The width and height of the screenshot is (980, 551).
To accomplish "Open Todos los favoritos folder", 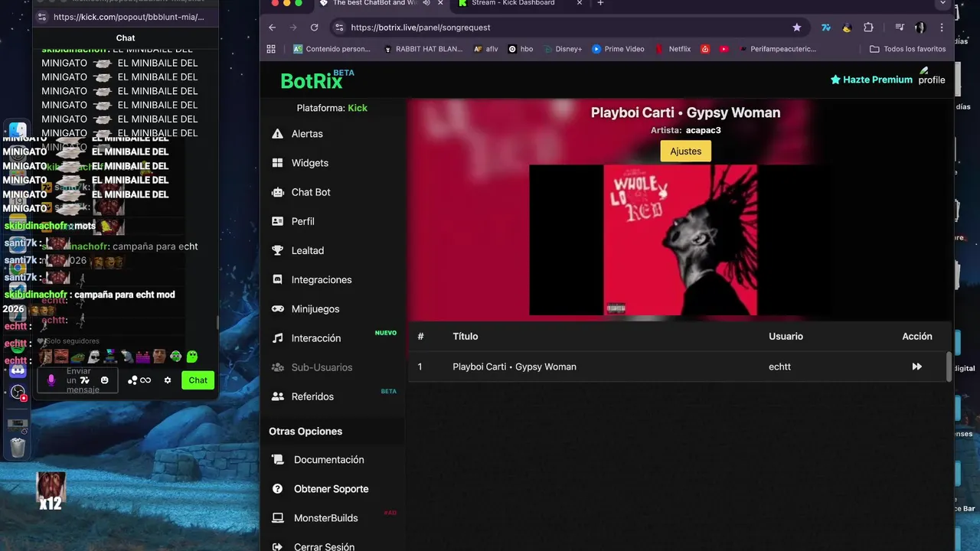I will (908, 49).
